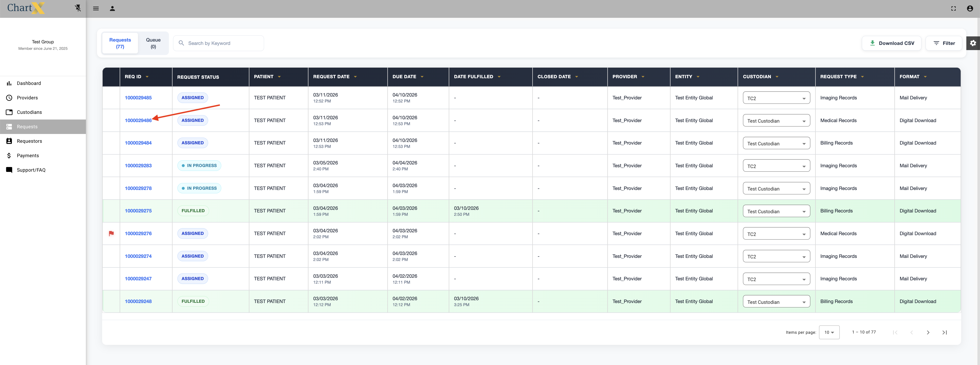Enter fullscreen using the expand icon
Screen dimensions: 980x365
[953, 8]
